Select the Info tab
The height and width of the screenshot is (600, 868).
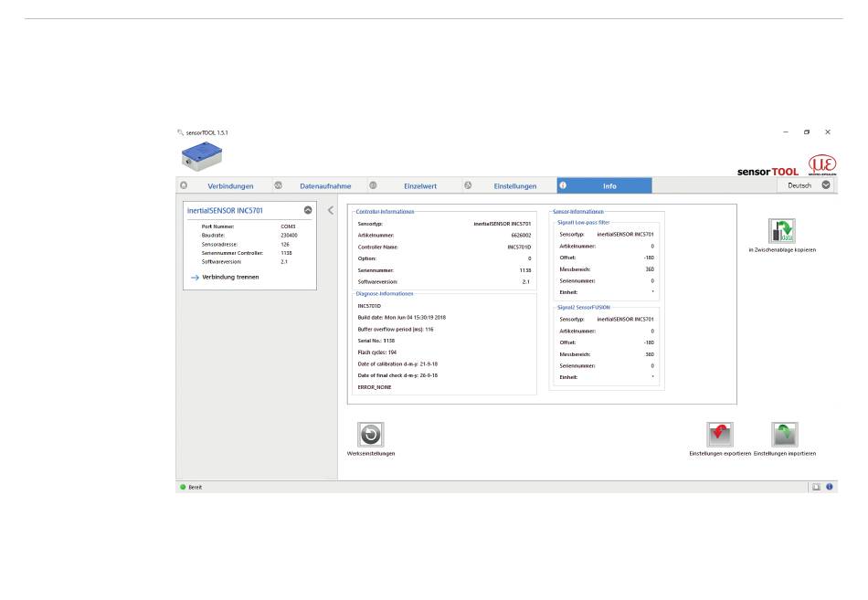[x=605, y=186]
